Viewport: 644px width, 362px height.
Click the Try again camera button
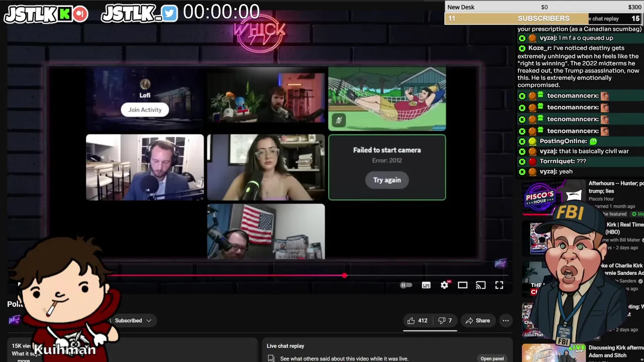[387, 180]
